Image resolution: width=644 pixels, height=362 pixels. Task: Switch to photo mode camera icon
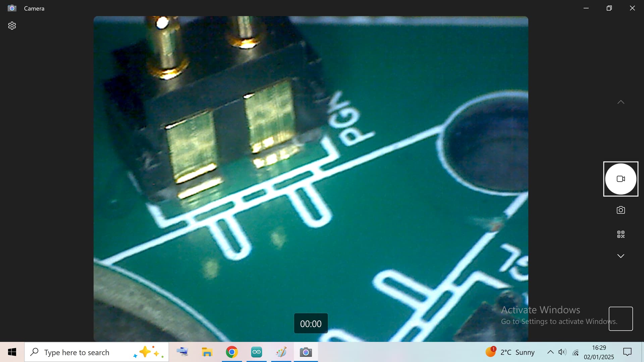coord(621,210)
